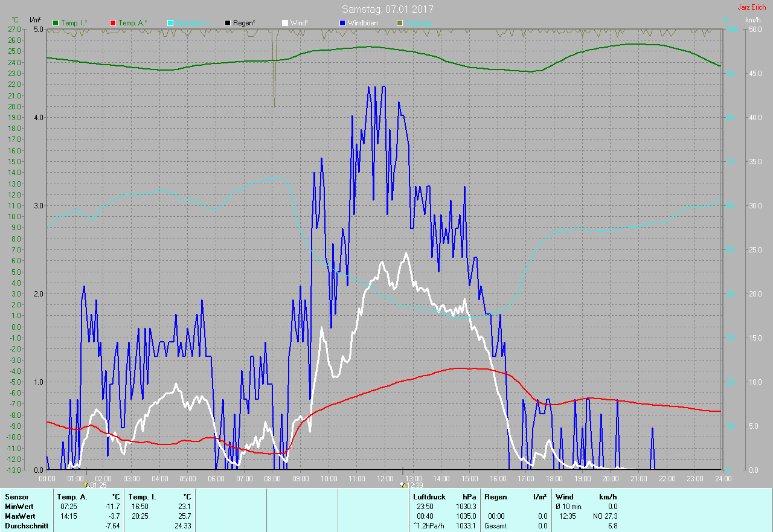Click the Wind header in table
This screenshot has width=773, height=532.
point(565,497)
